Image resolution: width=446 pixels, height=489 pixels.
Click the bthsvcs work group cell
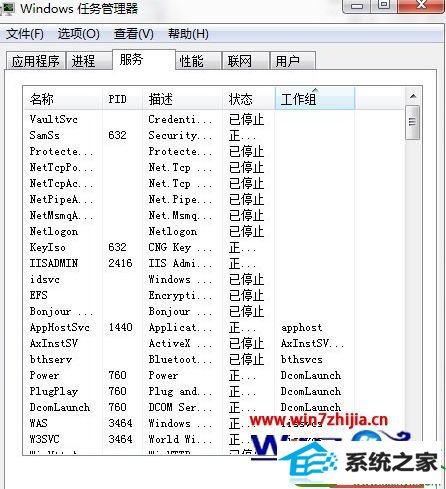(302, 359)
